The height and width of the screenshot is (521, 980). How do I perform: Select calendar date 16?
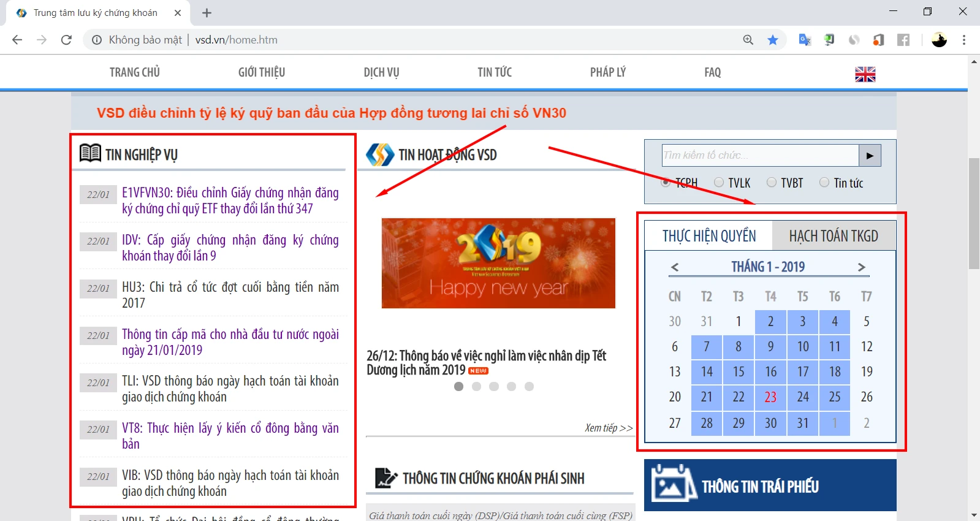(770, 372)
